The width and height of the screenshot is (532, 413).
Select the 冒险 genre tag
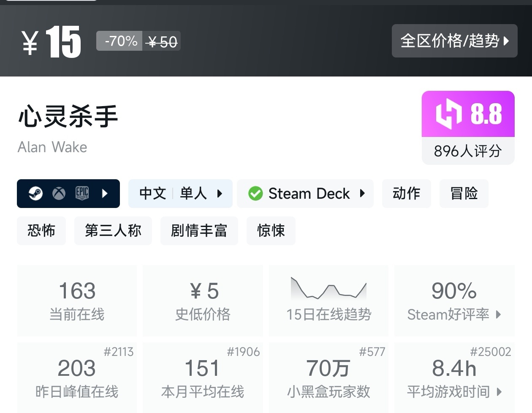click(464, 194)
